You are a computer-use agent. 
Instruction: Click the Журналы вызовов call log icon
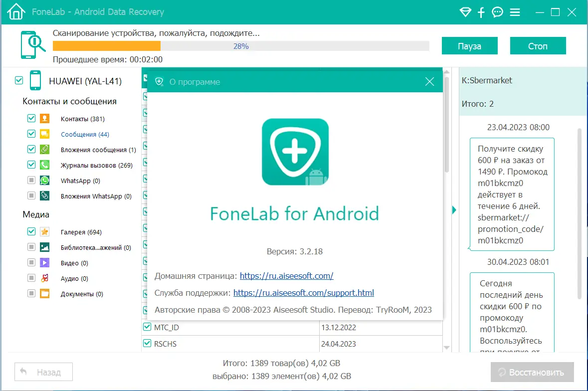[44, 165]
